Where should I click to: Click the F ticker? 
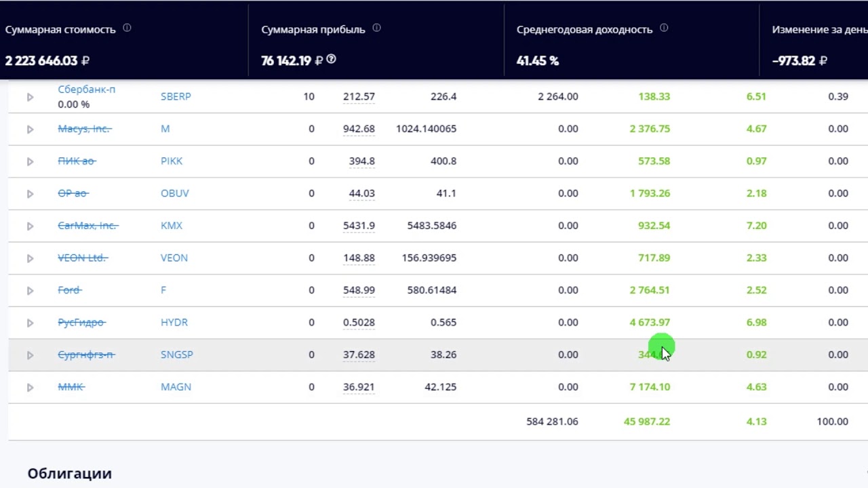tap(163, 289)
